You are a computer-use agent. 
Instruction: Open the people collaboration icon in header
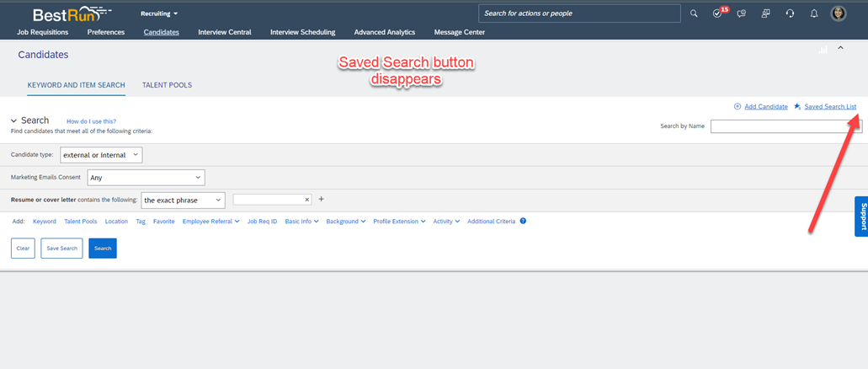[x=765, y=13]
